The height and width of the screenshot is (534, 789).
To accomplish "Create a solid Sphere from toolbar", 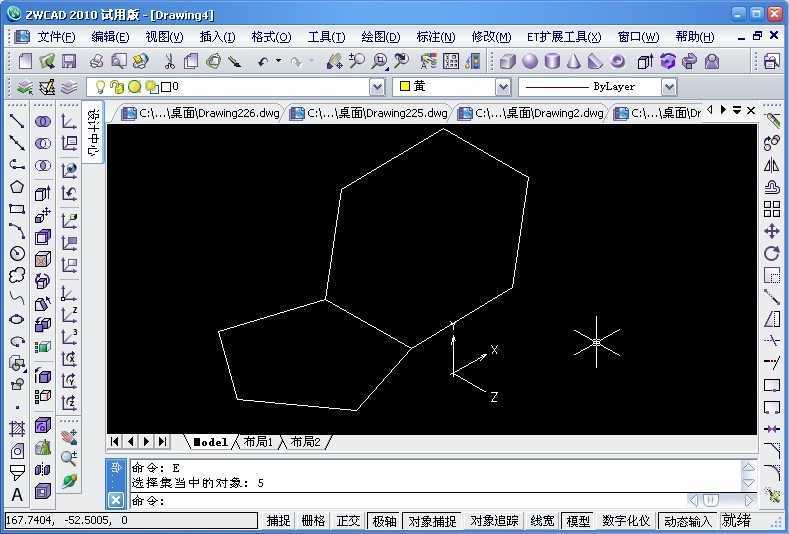I will (530, 61).
